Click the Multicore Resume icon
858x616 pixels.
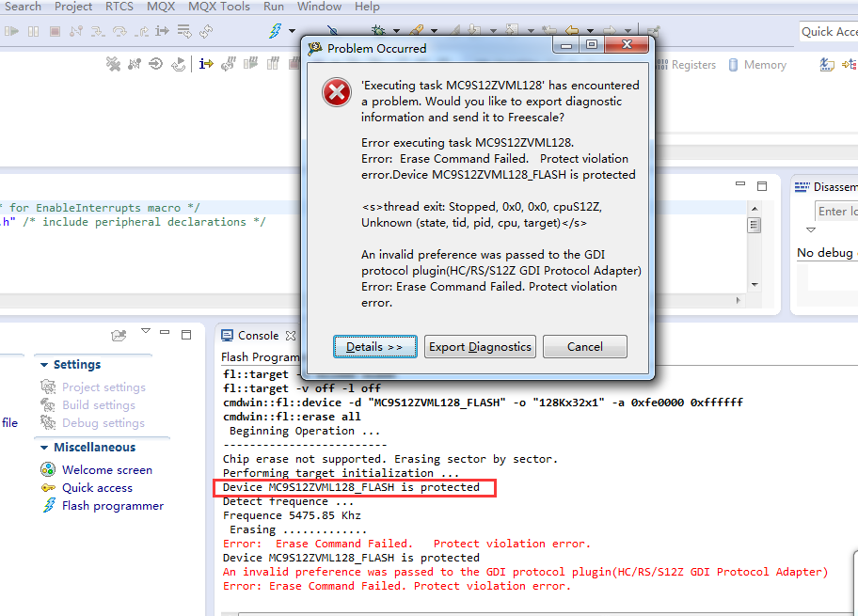(x=250, y=64)
